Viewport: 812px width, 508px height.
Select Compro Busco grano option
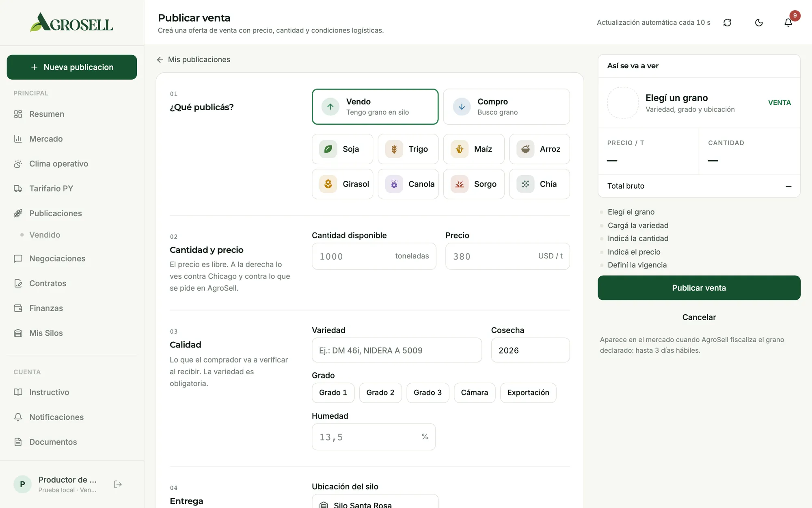[506, 106]
